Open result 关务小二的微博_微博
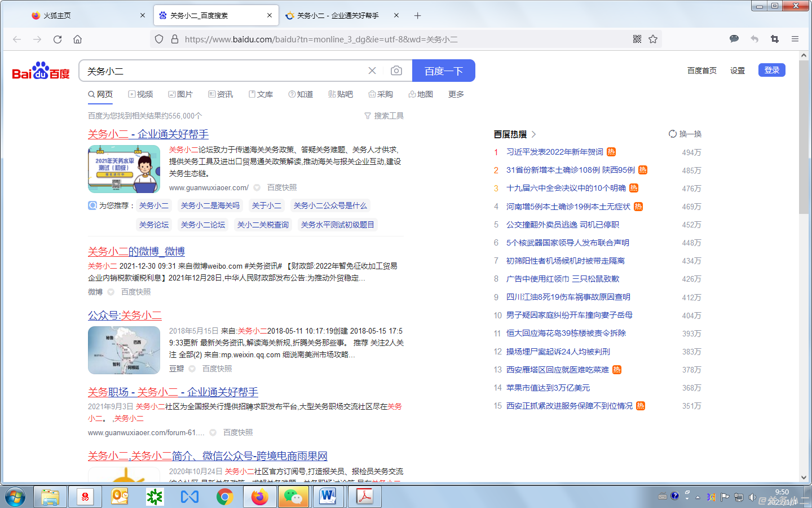 coord(136,251)
